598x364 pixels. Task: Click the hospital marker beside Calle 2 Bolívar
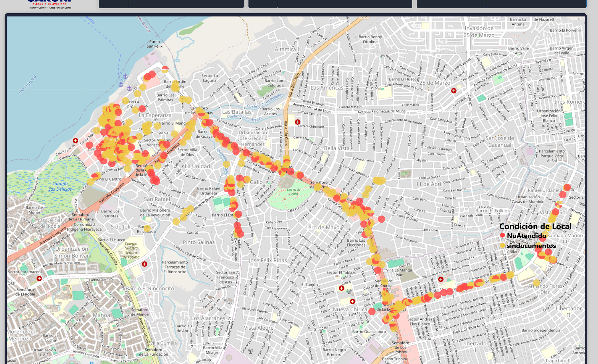[75, 141]
